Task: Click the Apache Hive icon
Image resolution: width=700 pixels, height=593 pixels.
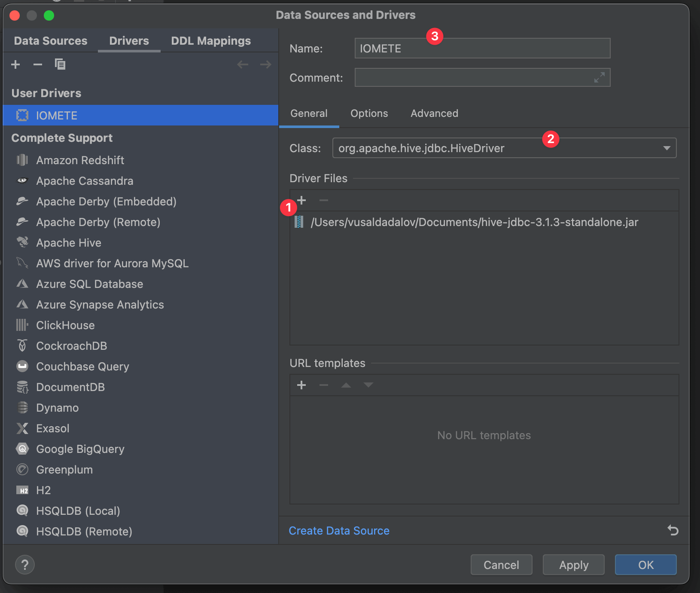Action: (x=22, y=242)
